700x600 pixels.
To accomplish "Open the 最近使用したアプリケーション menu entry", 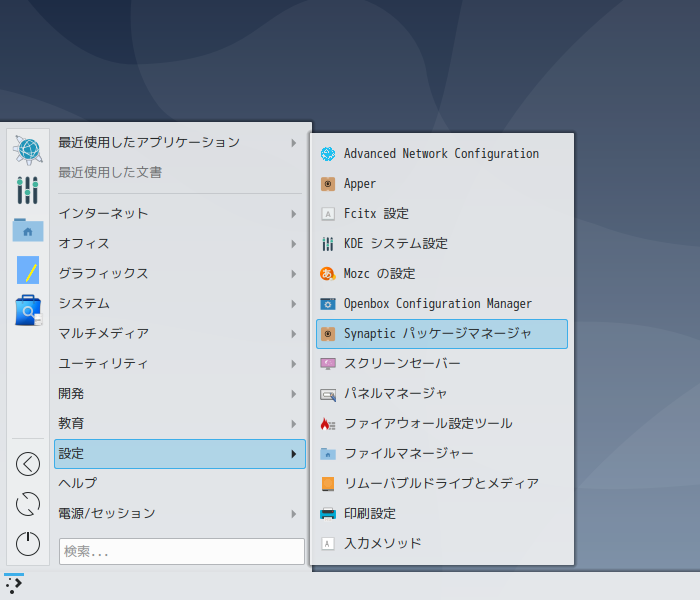I will 180,143.
